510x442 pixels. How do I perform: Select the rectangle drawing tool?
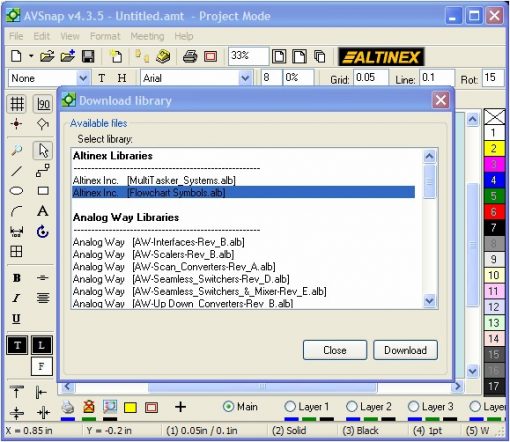coord(43,191)
